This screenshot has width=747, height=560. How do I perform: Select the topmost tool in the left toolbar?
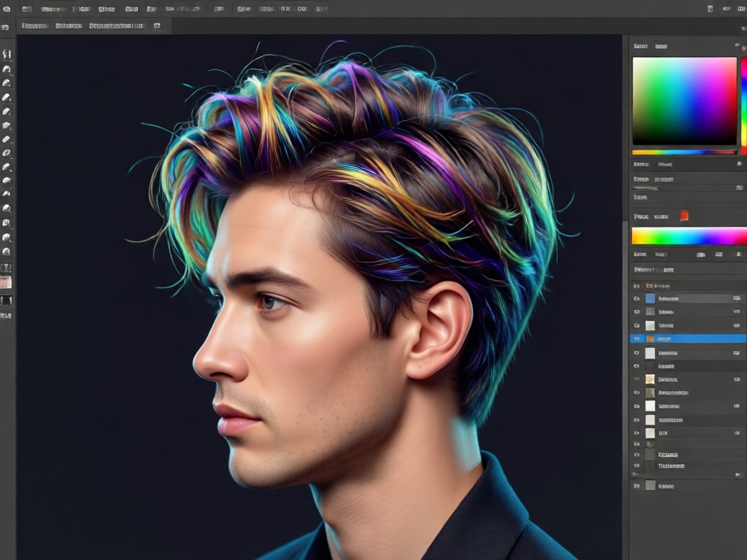coord(7,54)
